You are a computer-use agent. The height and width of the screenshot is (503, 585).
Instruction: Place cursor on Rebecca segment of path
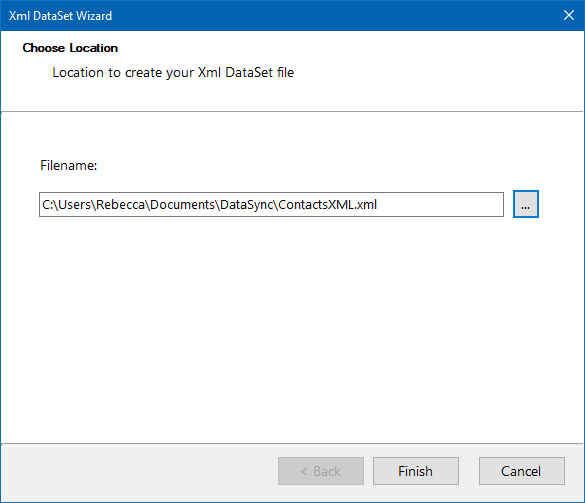tap(121, 204)
